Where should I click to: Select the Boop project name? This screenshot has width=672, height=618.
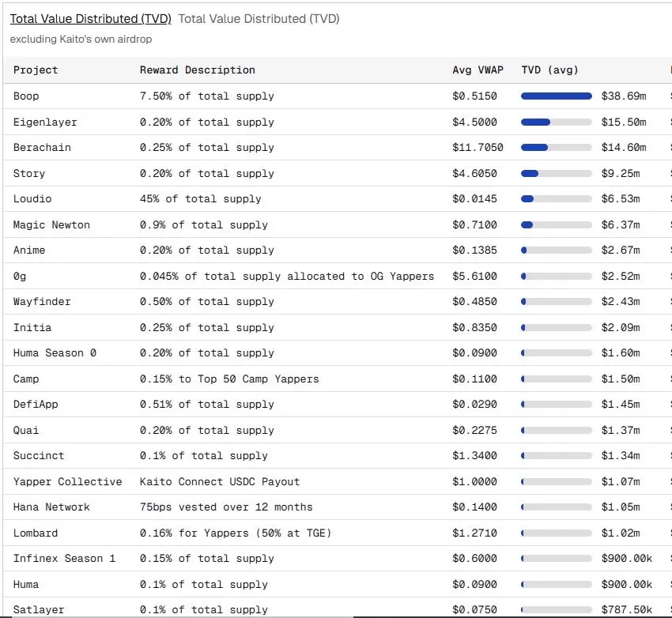pyautogui.click(x=26, y=96)
